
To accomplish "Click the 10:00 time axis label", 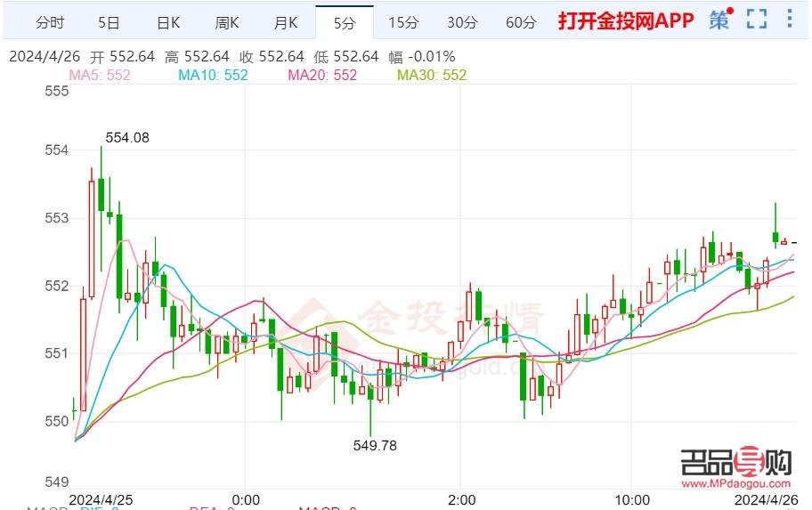I will 632,500.
